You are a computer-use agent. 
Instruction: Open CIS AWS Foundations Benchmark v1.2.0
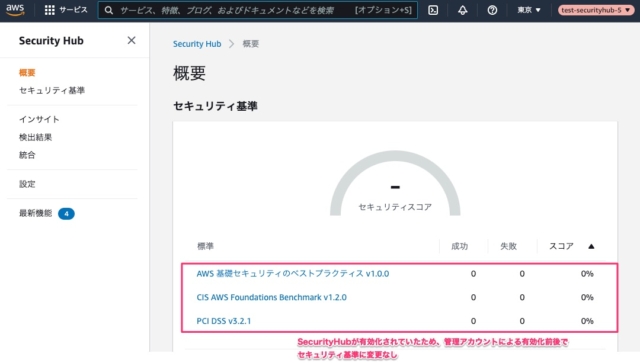271,297
